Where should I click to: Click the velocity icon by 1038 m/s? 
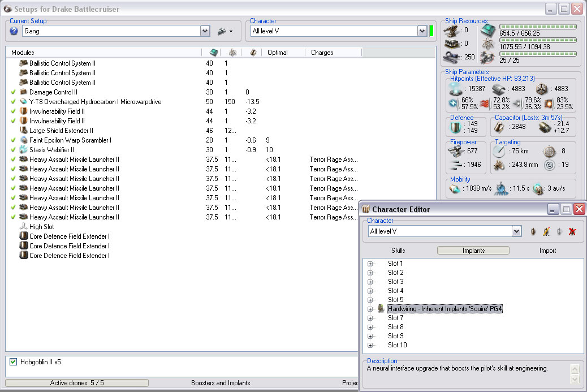pos(455,189)
